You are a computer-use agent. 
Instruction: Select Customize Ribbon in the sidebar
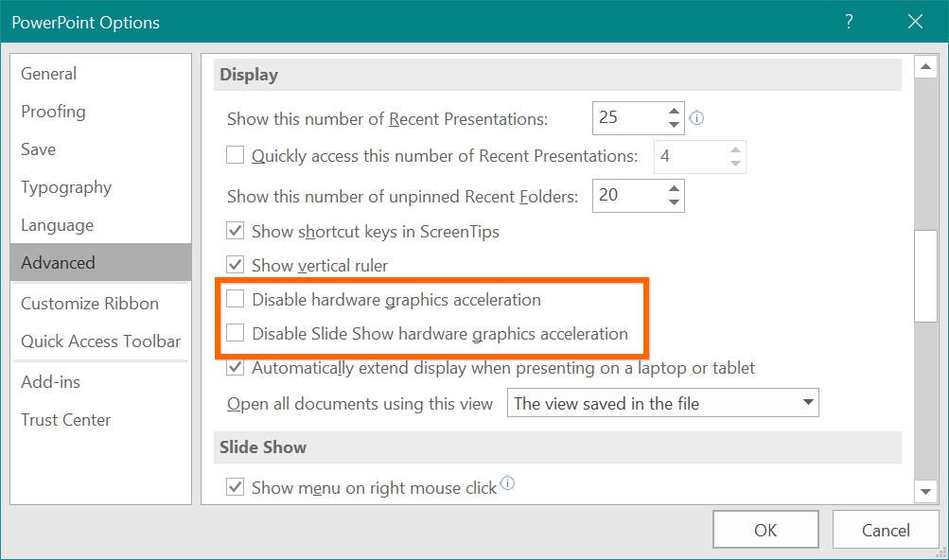pyautogui.click(x=89, y=303)
